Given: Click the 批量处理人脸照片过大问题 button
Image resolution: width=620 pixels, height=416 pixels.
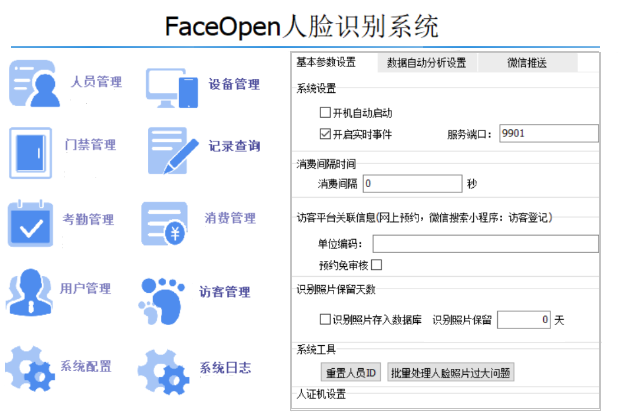Looking at the screenshot, I should (450, 373).
